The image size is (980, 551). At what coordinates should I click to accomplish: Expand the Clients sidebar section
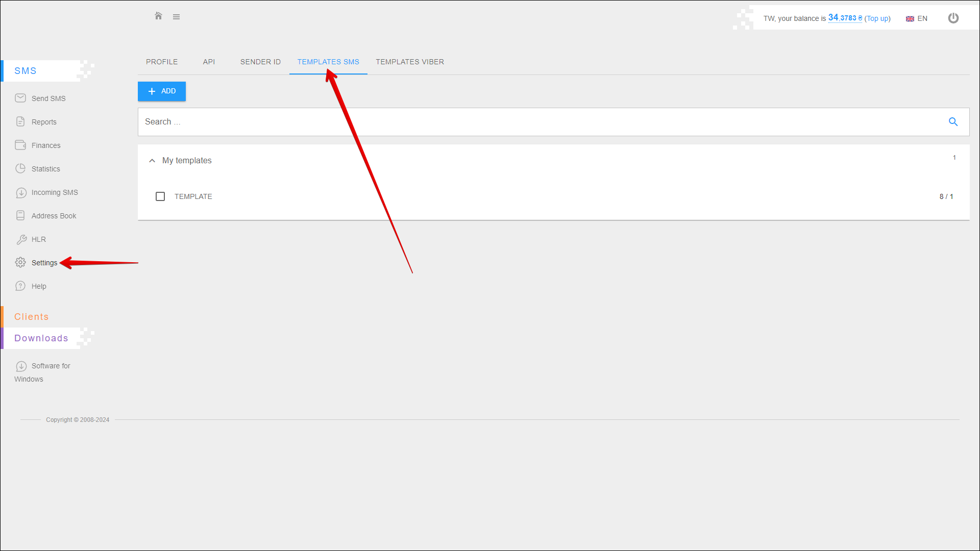pyautogui.click(x=32, y=317)
